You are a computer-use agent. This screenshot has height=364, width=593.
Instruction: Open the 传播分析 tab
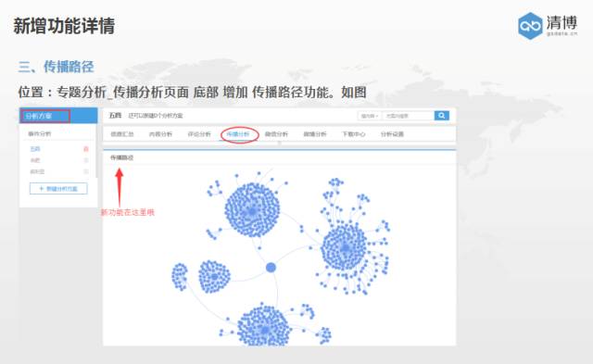(238, 134)
